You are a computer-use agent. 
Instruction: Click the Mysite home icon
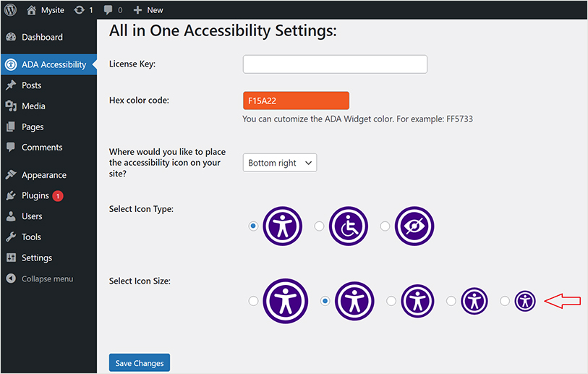(x=32, y=10)
